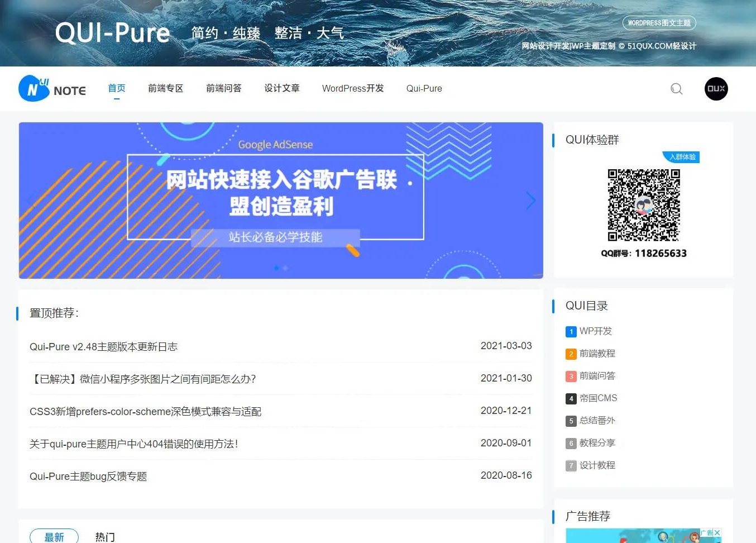Switch to the 热门 tab
The height and width of the screenshot is (543, 756).
105,536
